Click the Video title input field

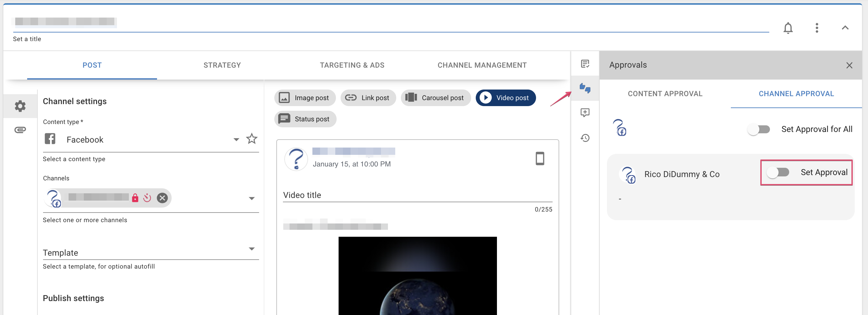[x=417, y=195]
